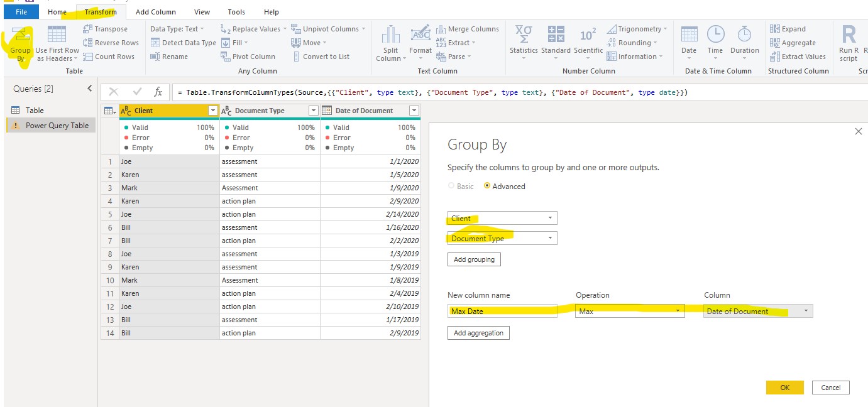Click the Add grouping button
The width and height of the screenshot is (868, 407).
pos(474,259)
